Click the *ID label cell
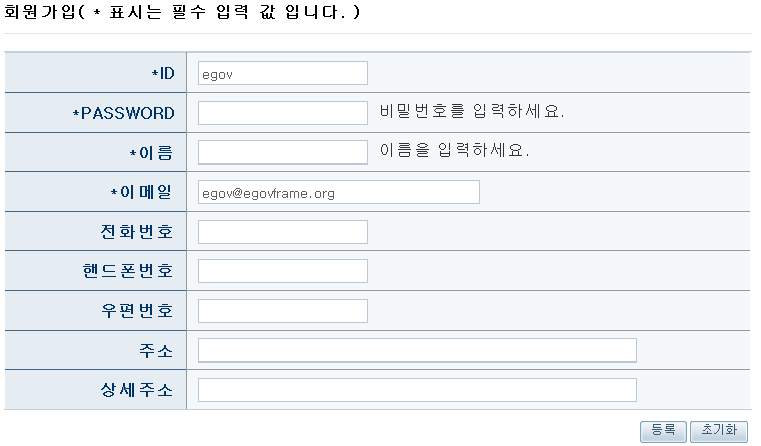The width and height of the screenshot is (761, 446). click(96, 73)
